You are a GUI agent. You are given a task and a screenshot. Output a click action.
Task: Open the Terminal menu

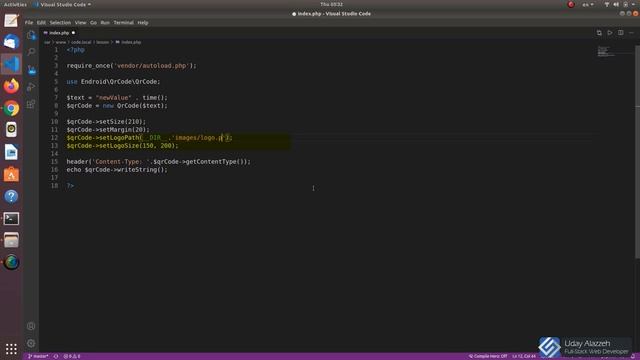pos(124,22)
